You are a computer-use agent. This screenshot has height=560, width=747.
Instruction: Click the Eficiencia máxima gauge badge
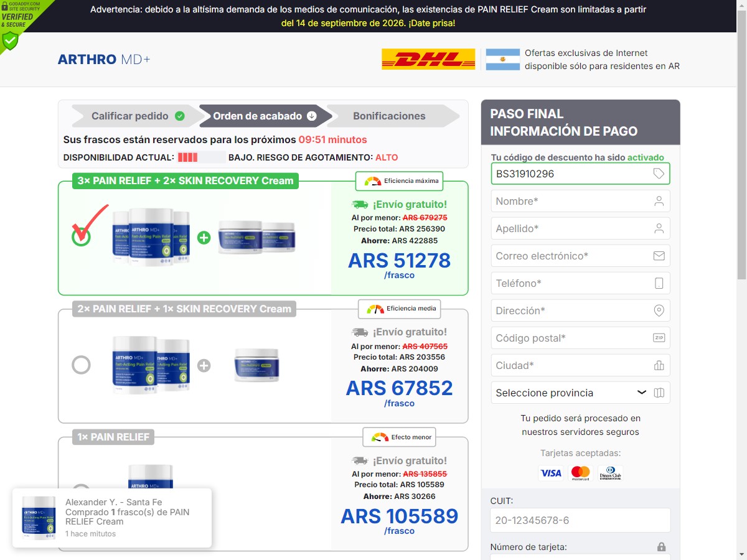click(x=400, y=181)
